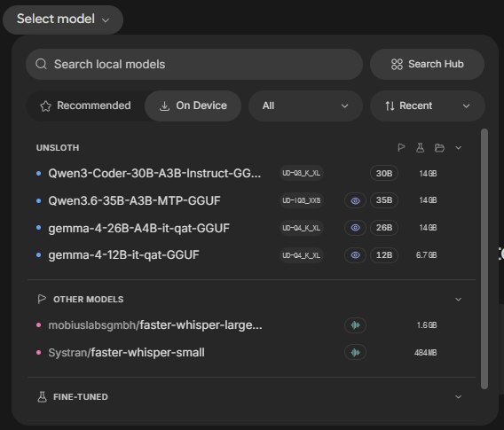This screenshot has width=504, height=430.
Task: Click the vision eye icon for gemma-4-12B
Action: coord(355,255)
